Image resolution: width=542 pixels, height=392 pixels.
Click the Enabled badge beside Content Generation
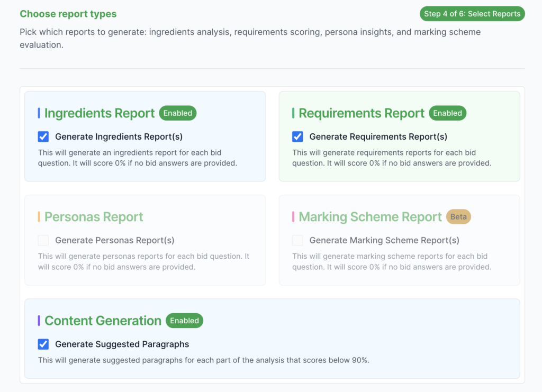pos(184,321)
